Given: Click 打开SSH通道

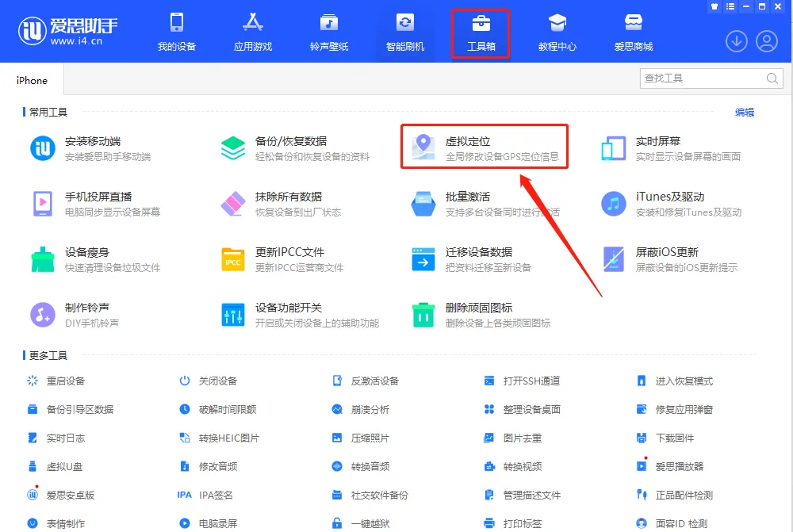Looking at the screenshot, I should 522,381.
